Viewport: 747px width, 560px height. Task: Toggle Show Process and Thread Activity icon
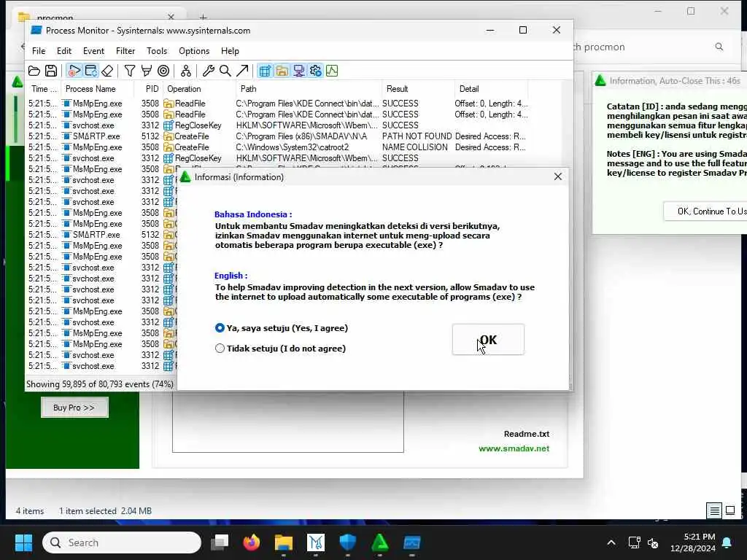point(315,71)
